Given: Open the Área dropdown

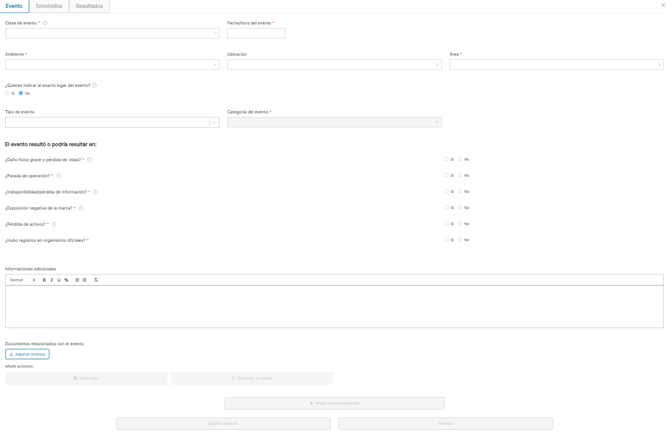Looking at the screenshot, I should [x=556, y=64].
